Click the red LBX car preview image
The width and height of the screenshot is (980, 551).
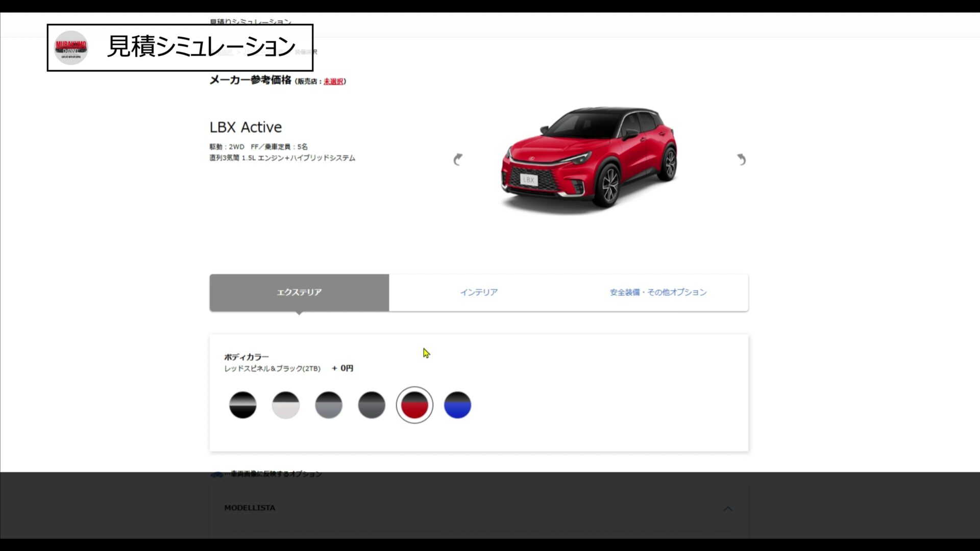pyautogui.click(x=590, y=160)
